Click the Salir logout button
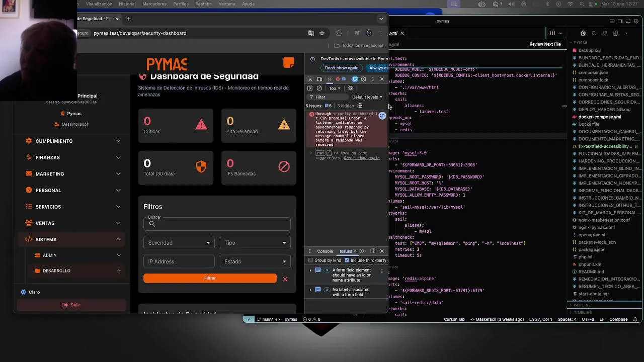Image resolution: width=644 pixels, height=362 pixels. [x=71, y=305]
